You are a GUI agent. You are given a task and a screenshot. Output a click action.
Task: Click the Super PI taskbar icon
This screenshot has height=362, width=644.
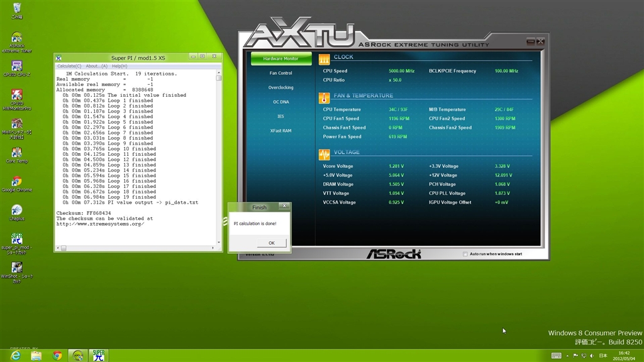tap(98, 355)
